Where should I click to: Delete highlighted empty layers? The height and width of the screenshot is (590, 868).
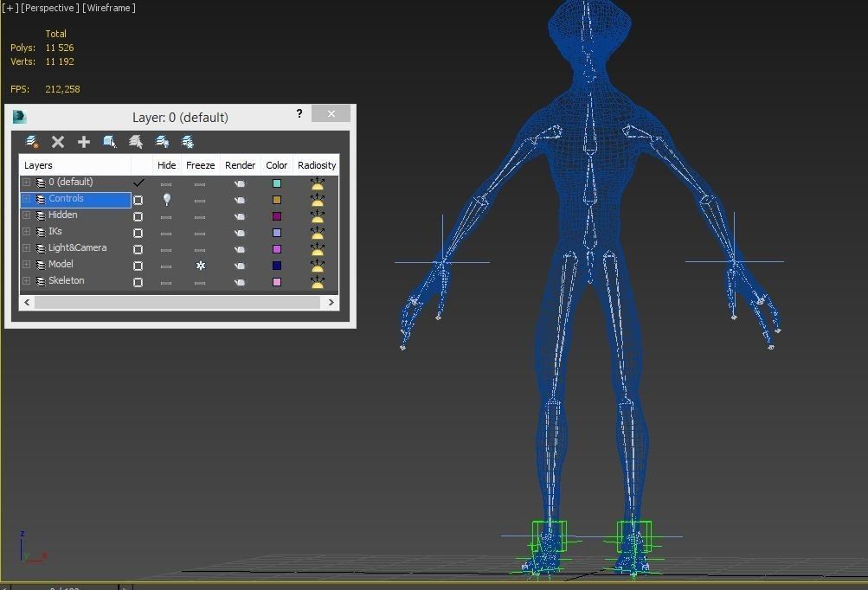[57, 141]
